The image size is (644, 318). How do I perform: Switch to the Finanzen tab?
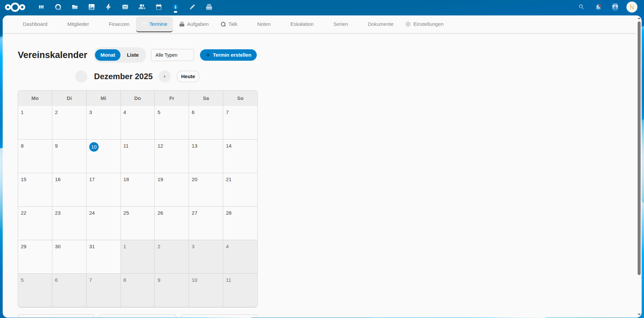pos(119,24)
